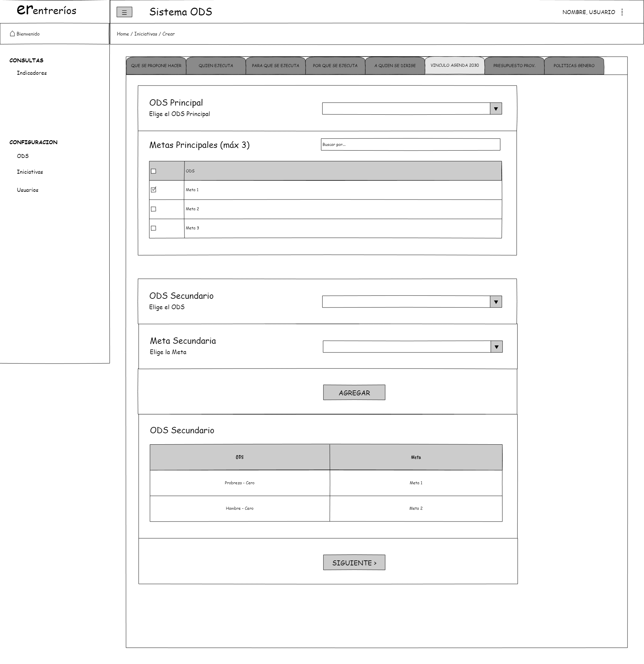Click the Bienvenido home icon
644x664 pixels.
pos(12,34)
